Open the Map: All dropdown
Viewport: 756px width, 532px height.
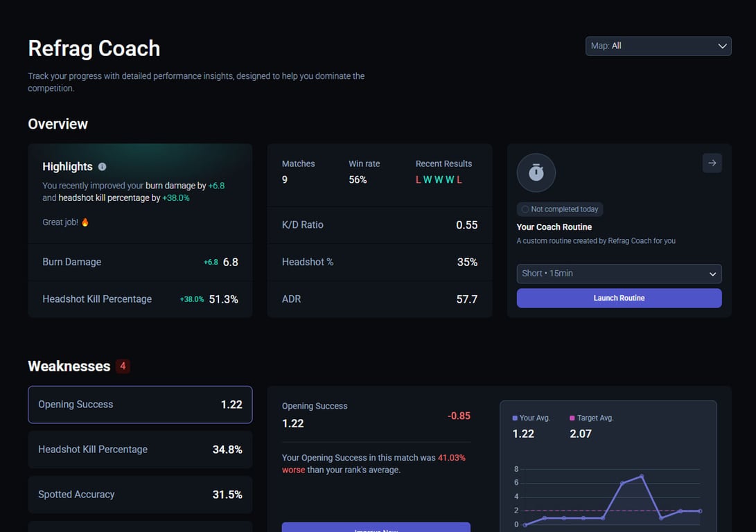pyautogui.click(x=658, y=46)
